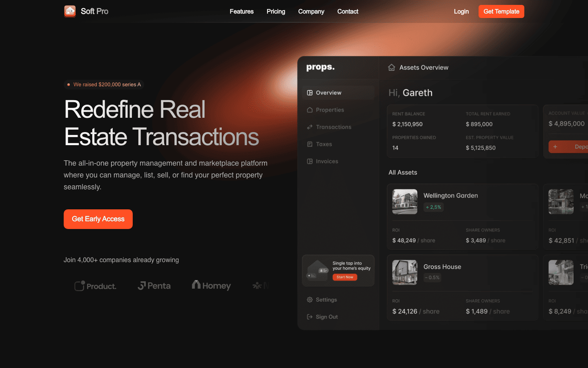Screen dimensions: 588x368
Task: Click the Sign Out arrow icon
Action: pos(310,317)
